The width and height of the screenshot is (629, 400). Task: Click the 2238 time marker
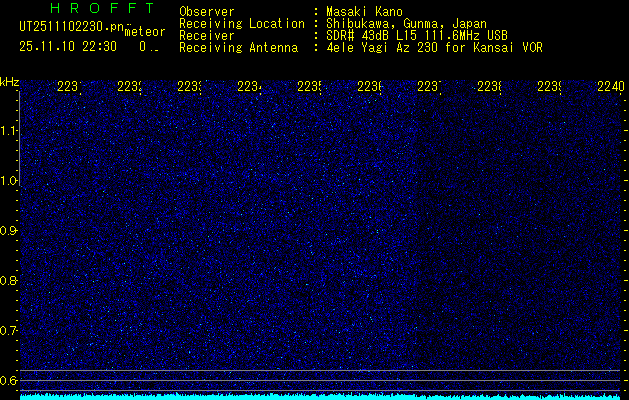tap(489, 86)
